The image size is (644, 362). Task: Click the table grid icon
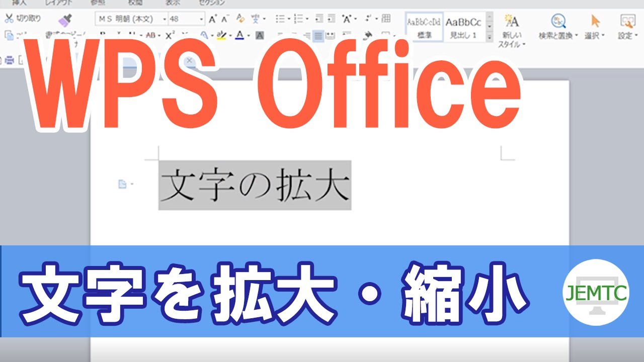(x=386, y=19)
